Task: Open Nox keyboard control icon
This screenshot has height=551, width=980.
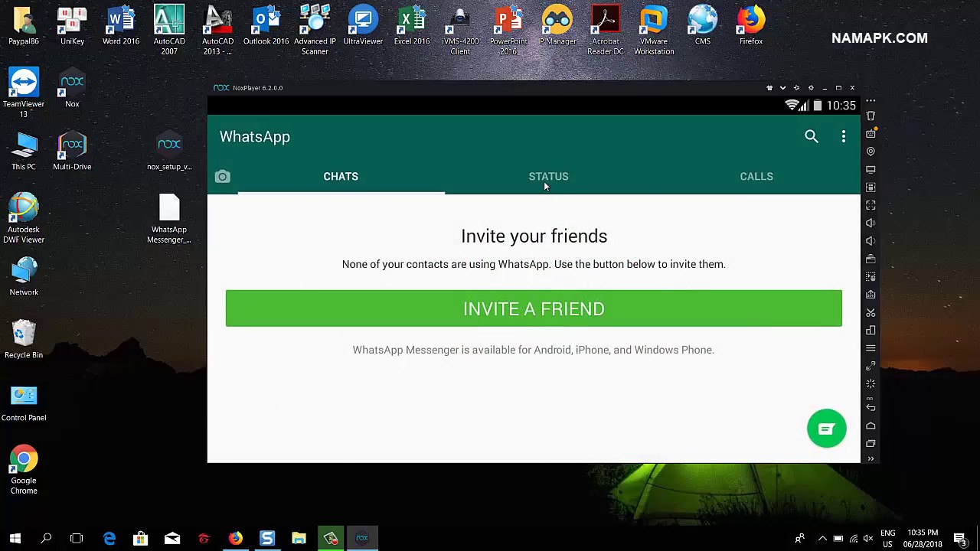Action: click(871, 134)
